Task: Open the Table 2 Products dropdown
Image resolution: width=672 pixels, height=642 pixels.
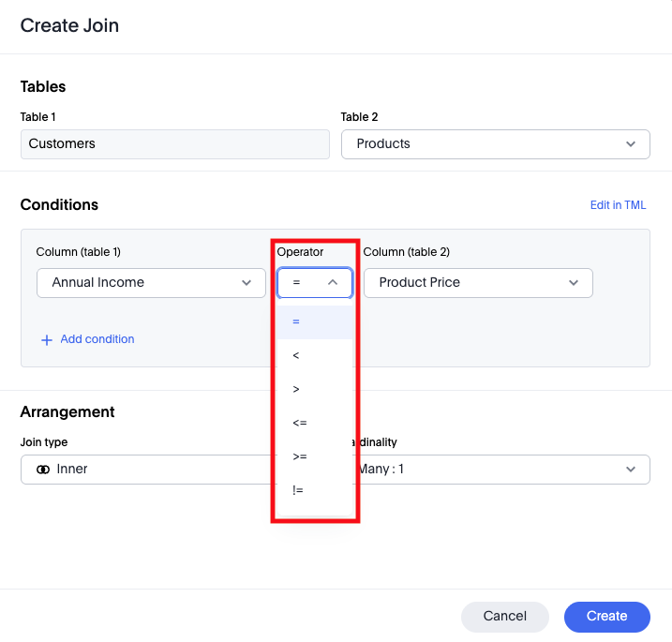Action: point(495,144)
